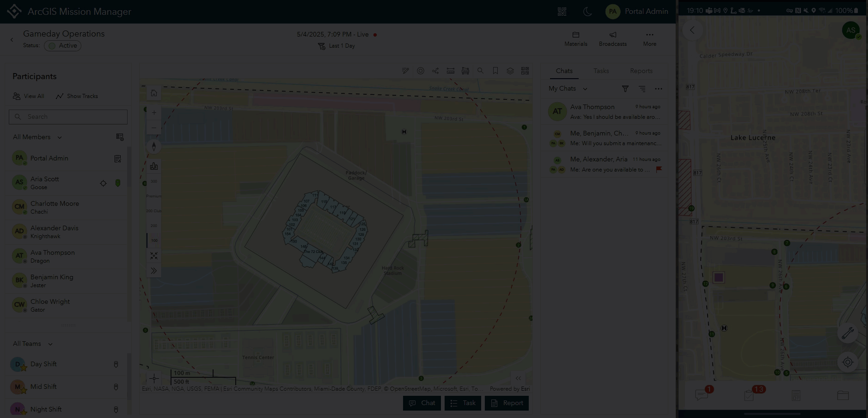
Task: Tap the locate-me button on phone map
Action: tap(848, 362)
